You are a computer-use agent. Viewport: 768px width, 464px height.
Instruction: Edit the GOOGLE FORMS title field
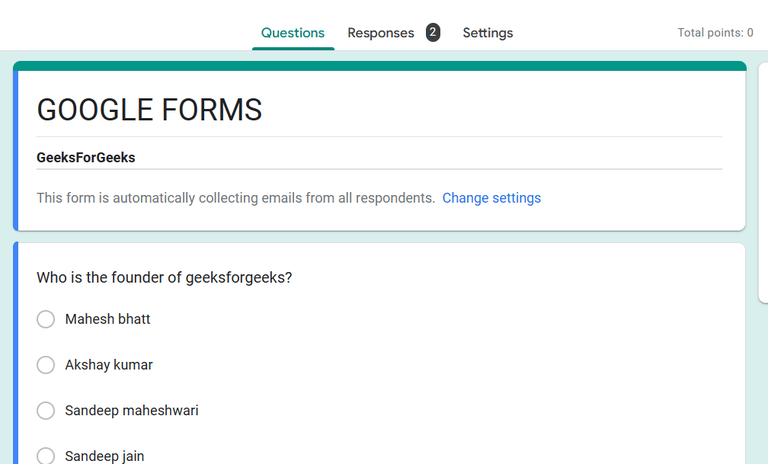(x=149, y=110)
